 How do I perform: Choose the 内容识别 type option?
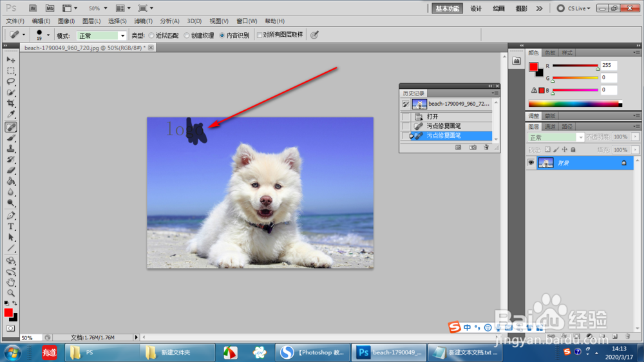click(x=222, y=35)
